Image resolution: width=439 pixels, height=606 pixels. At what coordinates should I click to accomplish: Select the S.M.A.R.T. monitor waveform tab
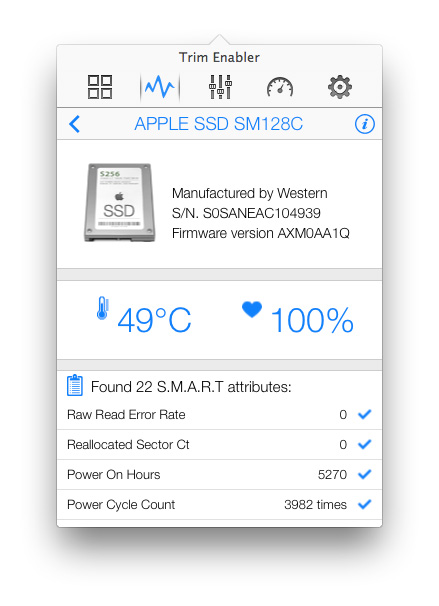pyautogui.click(x=160, y=87)
